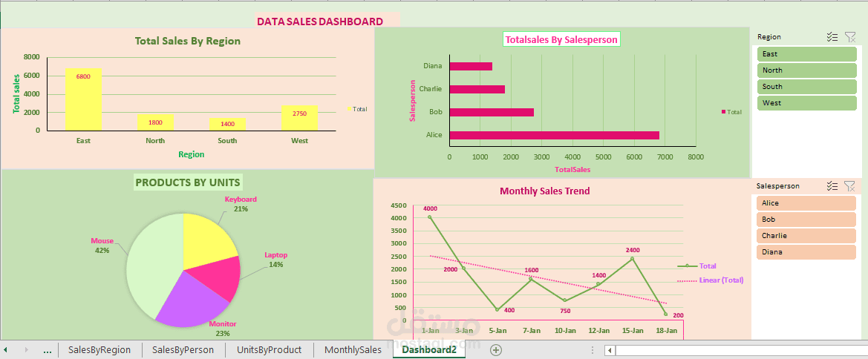Click the 4000 data point label

[430, 208]
